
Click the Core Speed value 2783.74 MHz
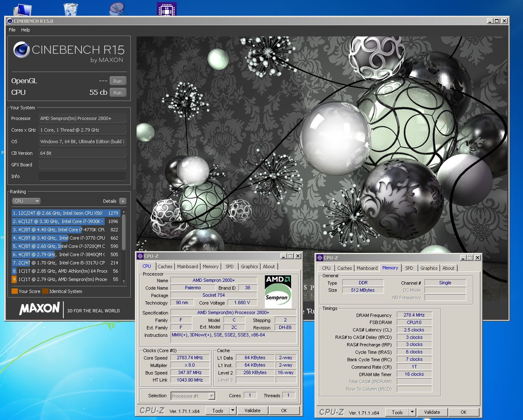tap(190, 358)
